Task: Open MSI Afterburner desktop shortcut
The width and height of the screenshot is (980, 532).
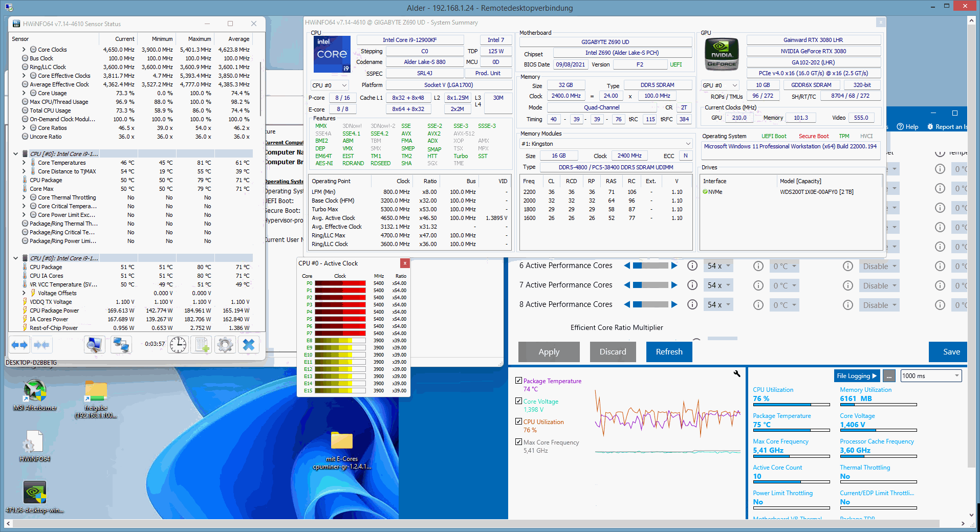Action: 35,394
